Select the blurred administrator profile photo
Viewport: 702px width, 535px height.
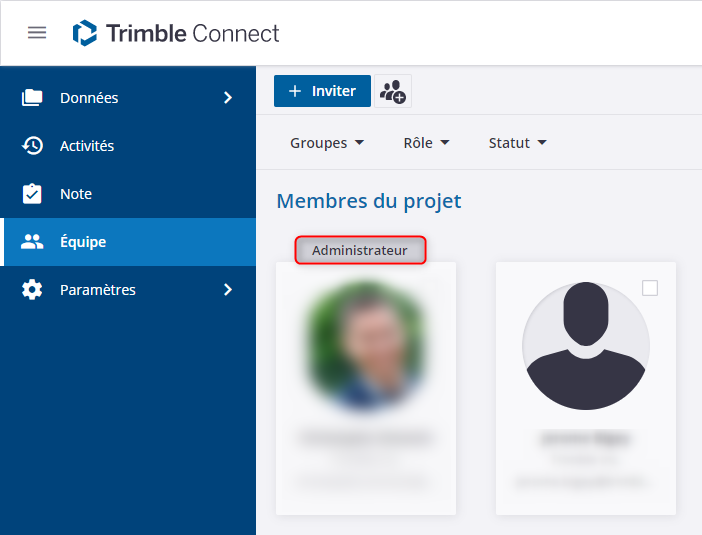tap(366, 346)
